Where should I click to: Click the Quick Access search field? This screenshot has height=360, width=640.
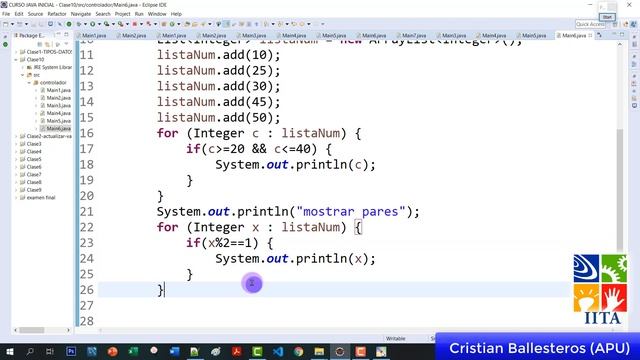(x=590, y=24)
